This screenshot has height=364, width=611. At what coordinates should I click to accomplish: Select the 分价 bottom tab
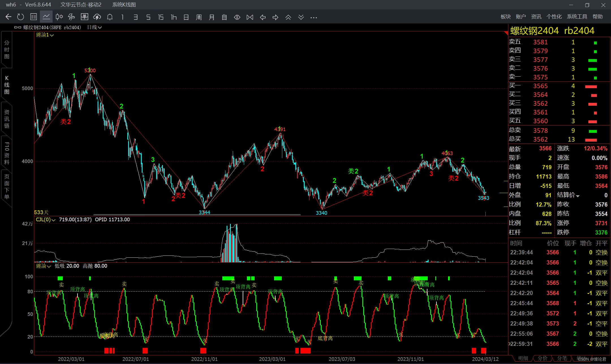click(542, 358)
